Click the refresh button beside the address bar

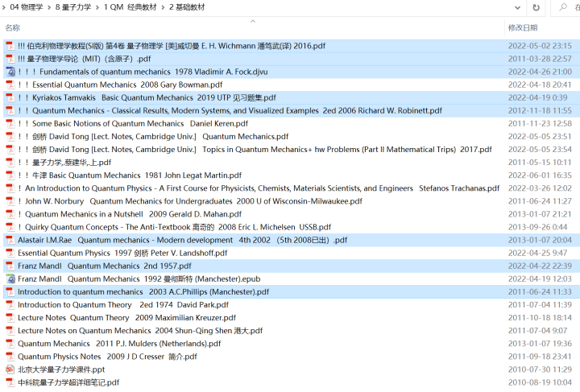click(536, 7)
